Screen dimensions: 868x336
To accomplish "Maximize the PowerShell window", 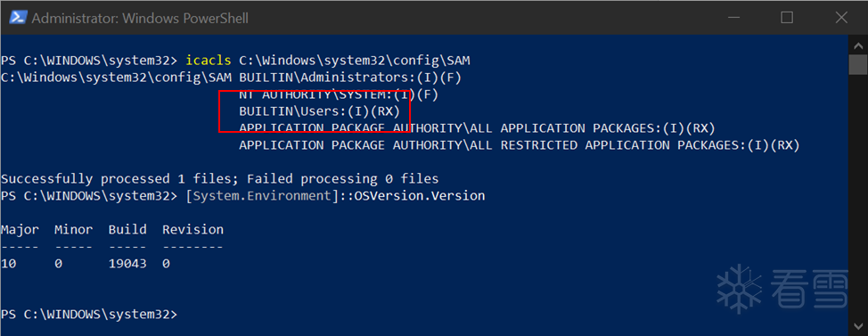I will click(x=787, y=18).
